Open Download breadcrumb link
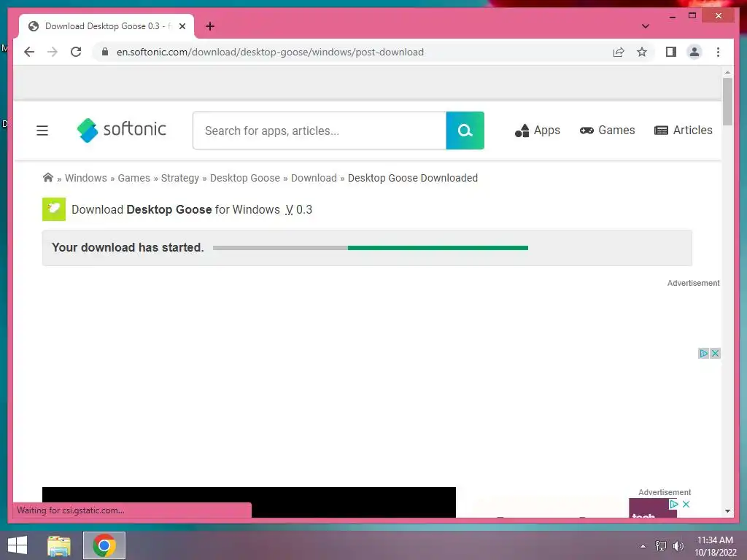The image size is (747, 560). (314, 178)
